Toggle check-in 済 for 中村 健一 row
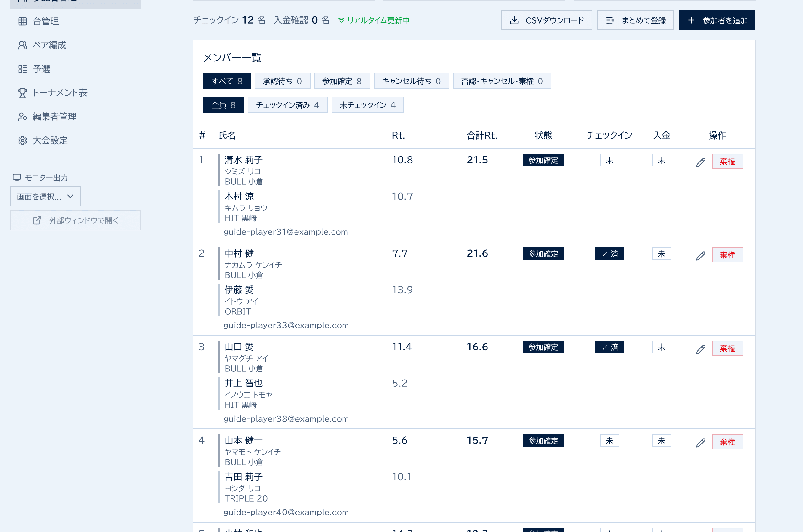 point(609,253)
